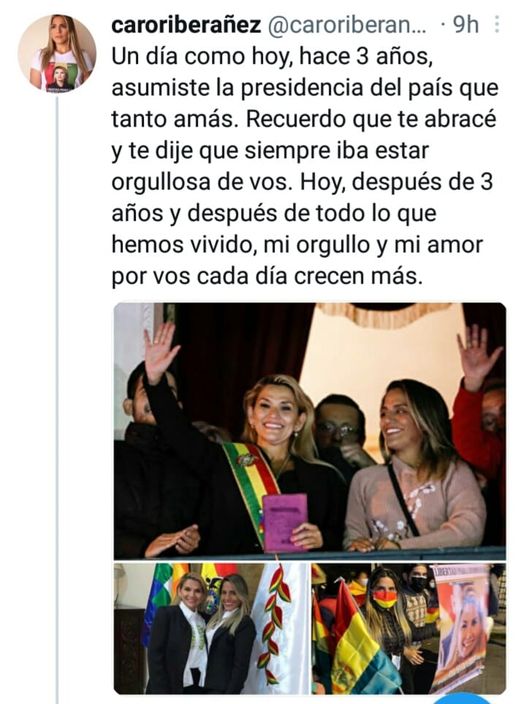Tap the portrait banner in the bottom-right photo
The height and width of the screenshot is (704, 526).
pos(461,629)
